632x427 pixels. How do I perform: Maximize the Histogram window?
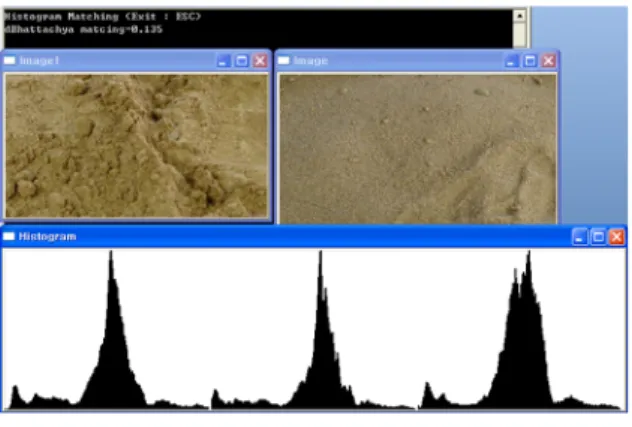click(598, 237)
